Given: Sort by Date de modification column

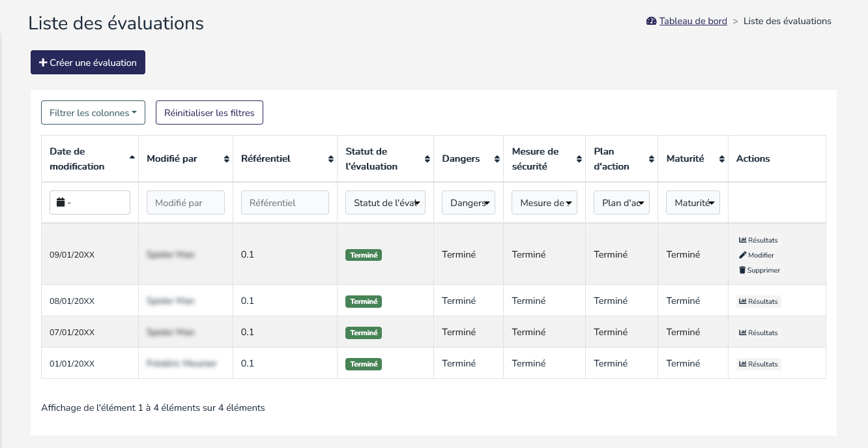Looking at the screenshot, I should click(89, 158).
